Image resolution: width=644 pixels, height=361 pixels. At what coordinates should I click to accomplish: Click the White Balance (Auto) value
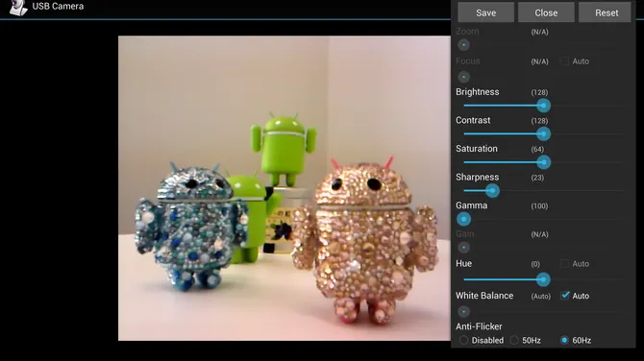(x=540, y=296)
